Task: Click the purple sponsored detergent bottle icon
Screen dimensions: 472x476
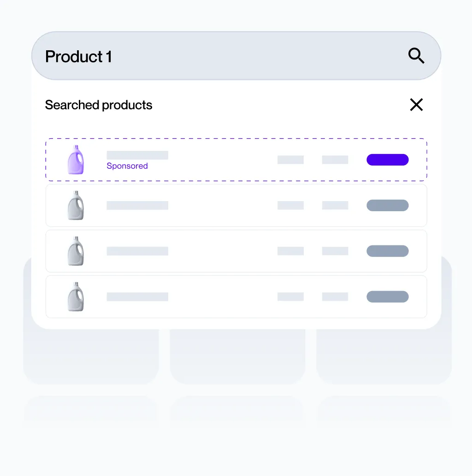Action: pos(76,160)
